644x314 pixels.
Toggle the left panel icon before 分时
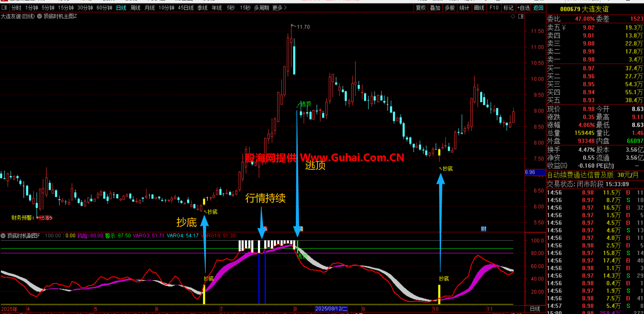coord(4,7)
